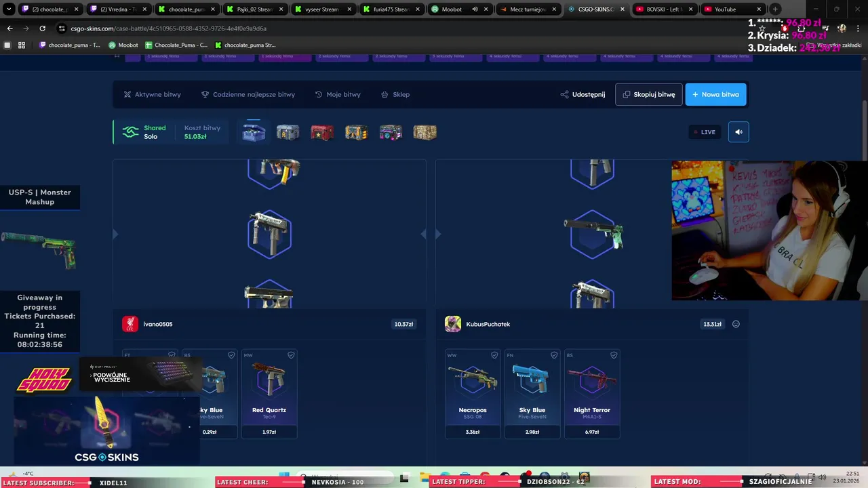Viewport: 868px width, 488px height.
Task: Open Moobot bookmark in bookmarks bar
Action: pos(123,45)
